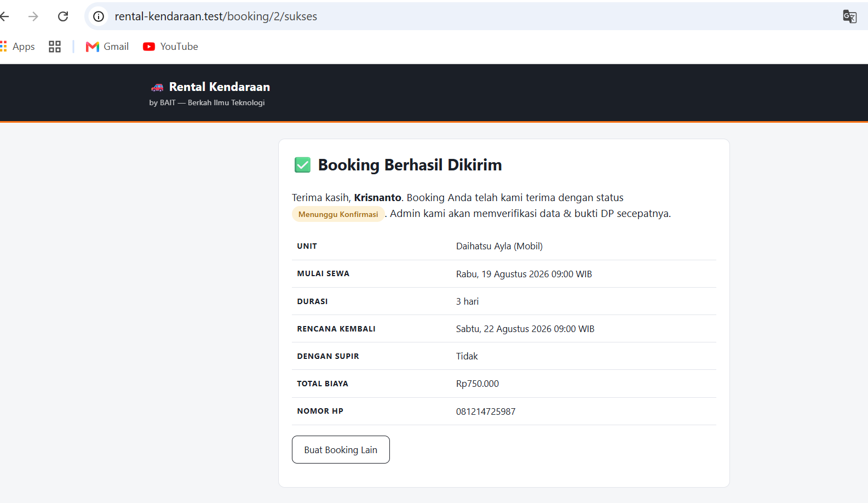Click the green checkmark icon
Image resolution: width=868 pixels, height=503 pixels.
pyautogui.click(x=302, y=165)
